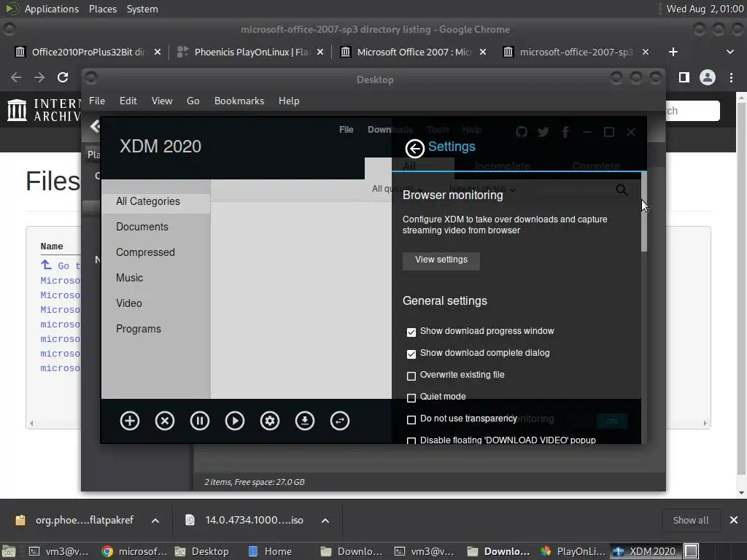Open Help menu in Desktop file manager

[289, 101]
